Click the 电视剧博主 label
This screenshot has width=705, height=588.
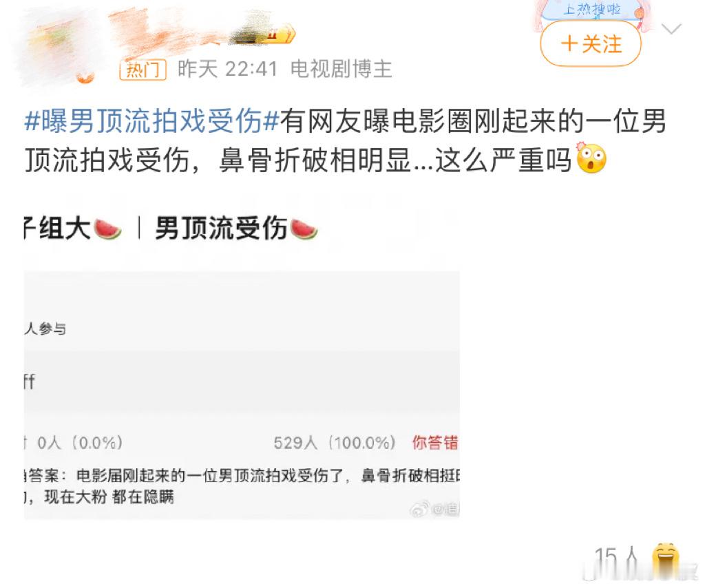pos(341,70)
